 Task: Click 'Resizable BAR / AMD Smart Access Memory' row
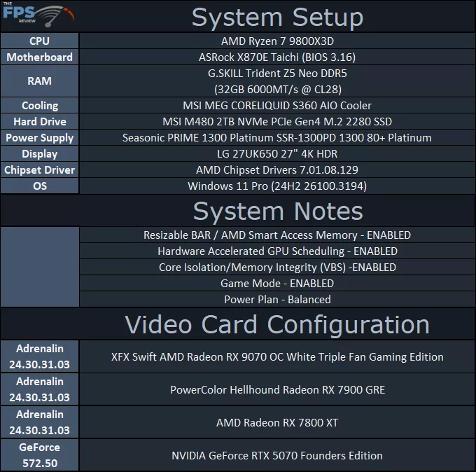click(x=277, y=235)
